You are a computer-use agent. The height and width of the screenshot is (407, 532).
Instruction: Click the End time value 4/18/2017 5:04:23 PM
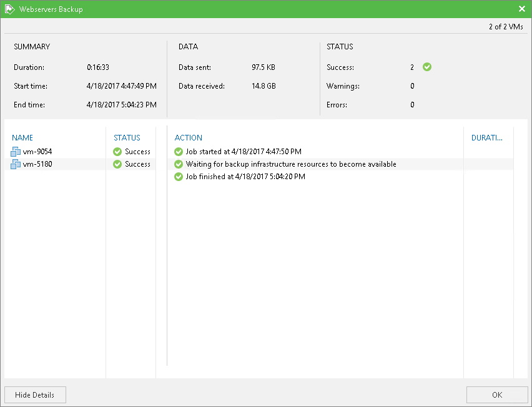coord(122,105)
